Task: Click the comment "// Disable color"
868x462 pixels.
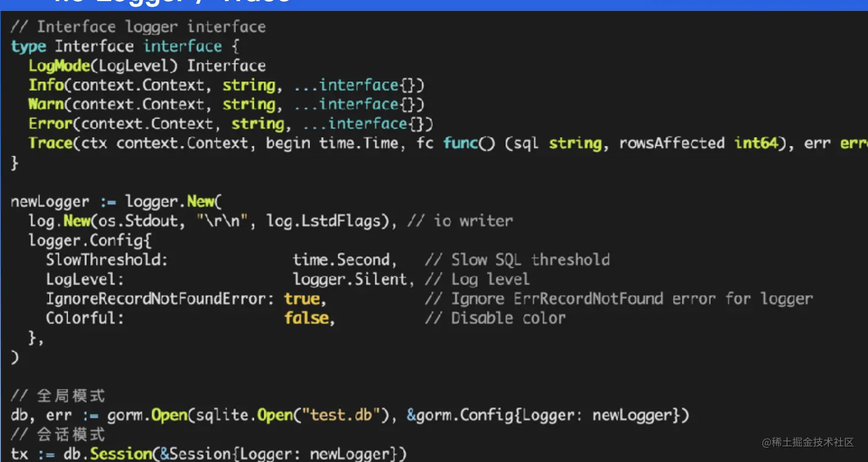Action: click(x=495, y=318)
